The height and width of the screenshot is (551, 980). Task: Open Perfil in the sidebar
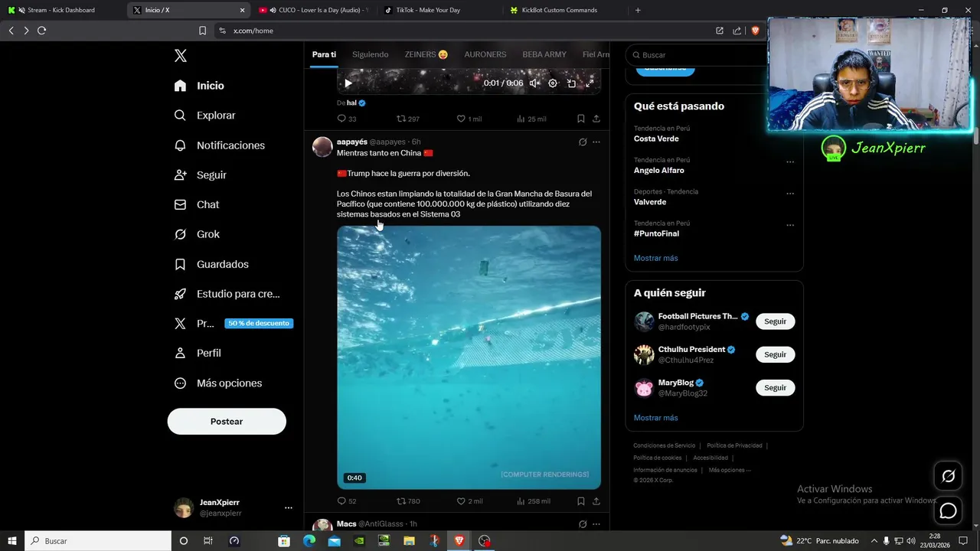point(198,354)
